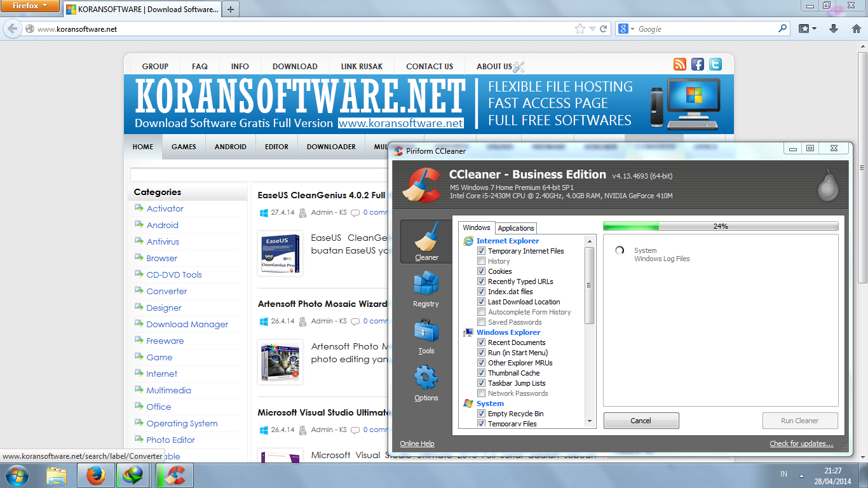868x488 pixels.
Task: Open the Twitter icon on the site
Action: pos(715,64)
